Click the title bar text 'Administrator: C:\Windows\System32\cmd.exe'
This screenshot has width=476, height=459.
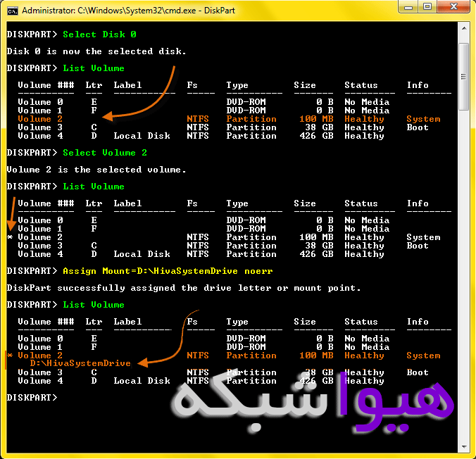(109, 11)
